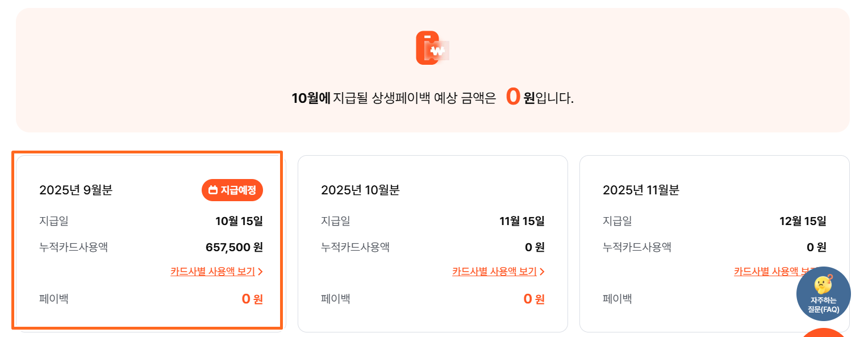Select the 2025년 10월분 card
868x337 pixels.
[433, 243]
